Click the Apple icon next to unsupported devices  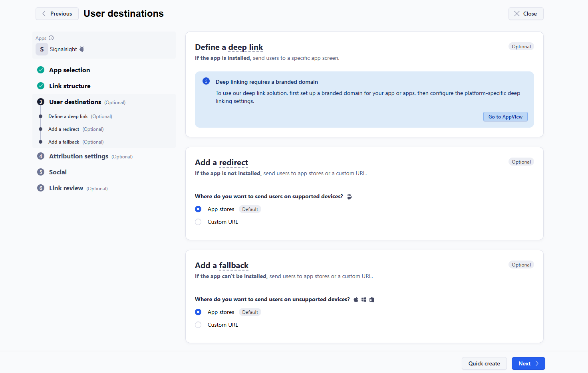pyautogui.click(x=356, y=300)
